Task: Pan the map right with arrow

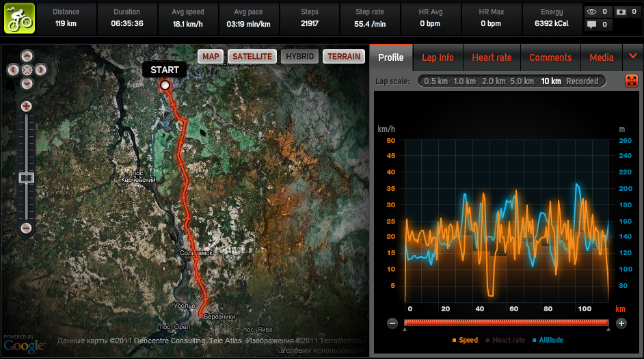Action: pyautogui.click(x=40, y=70)
